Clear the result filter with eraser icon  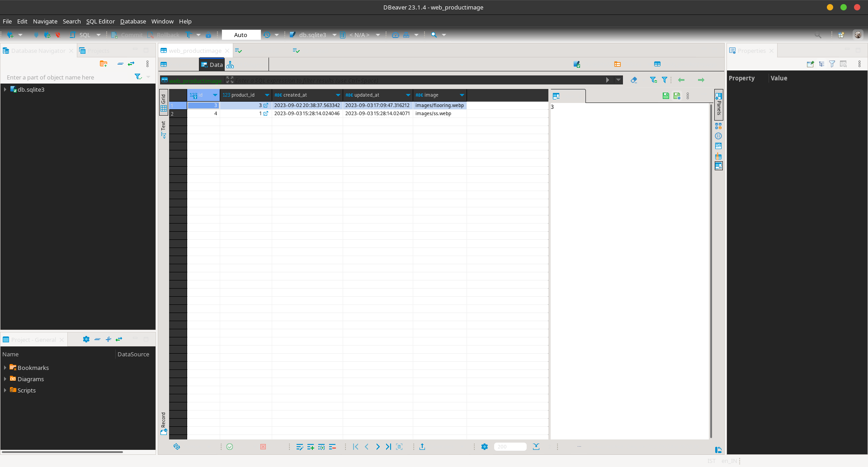[634, 80]
